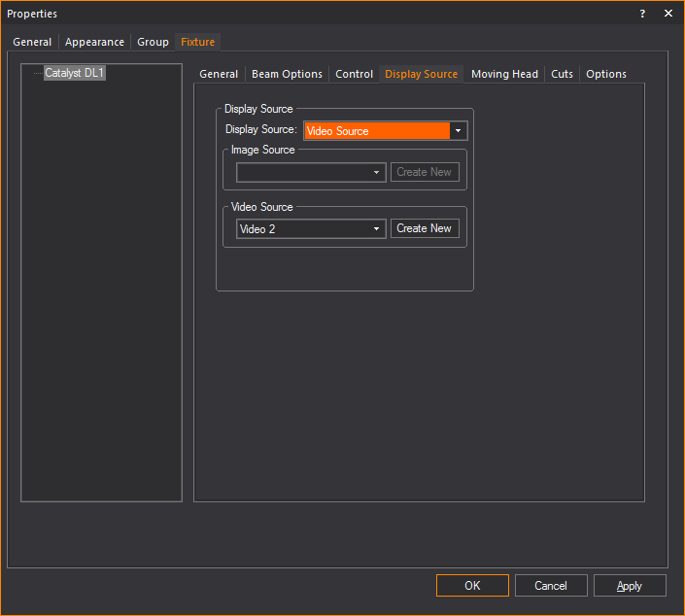685x616 pixels.
Task: Go to the Beam Options tab
Action: pos(287,74)
